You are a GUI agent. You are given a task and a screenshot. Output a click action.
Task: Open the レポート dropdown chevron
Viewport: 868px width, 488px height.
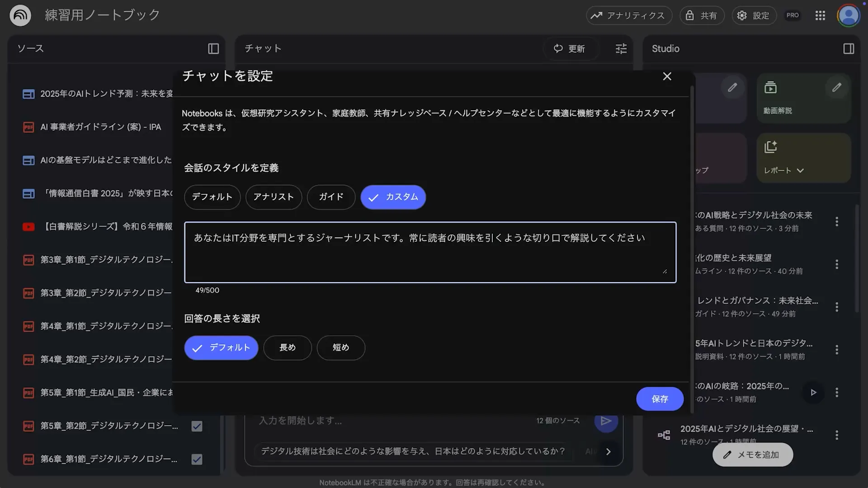[801, 170]
